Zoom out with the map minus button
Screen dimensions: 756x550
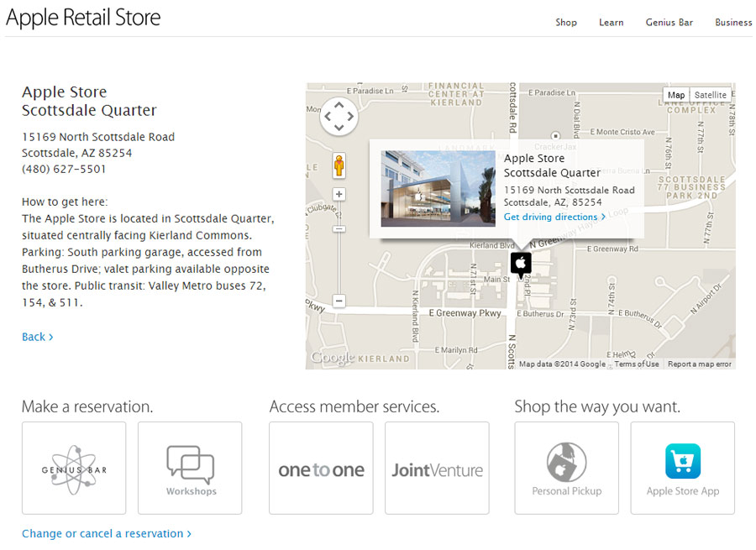pyautogui.click(x=339, y=301)
